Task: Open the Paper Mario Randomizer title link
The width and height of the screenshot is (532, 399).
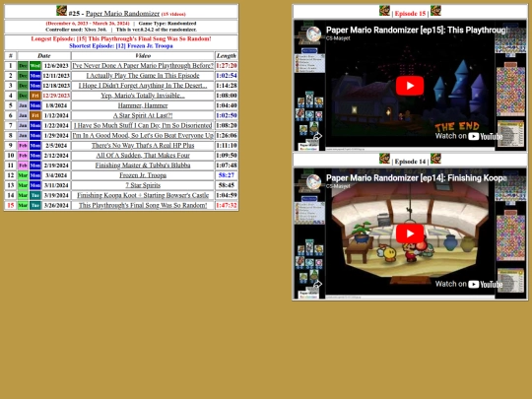Action: point(122,14)
